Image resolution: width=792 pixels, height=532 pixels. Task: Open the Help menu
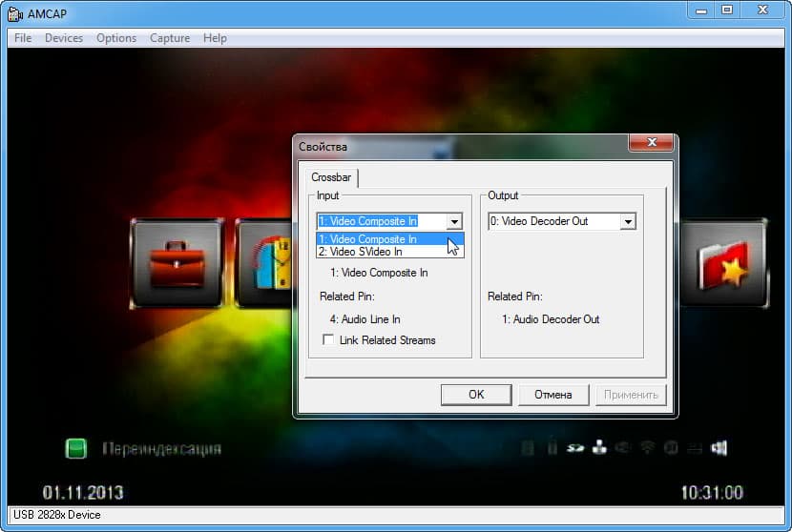pos(215,38)
